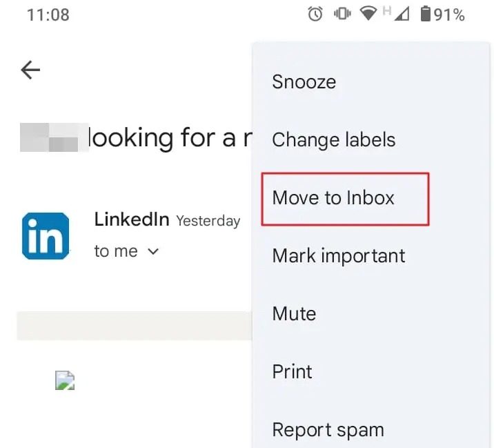Viewport: 494px width, 448px height.
Task: Tap the battery icon
Action: [x=426, y=14]
